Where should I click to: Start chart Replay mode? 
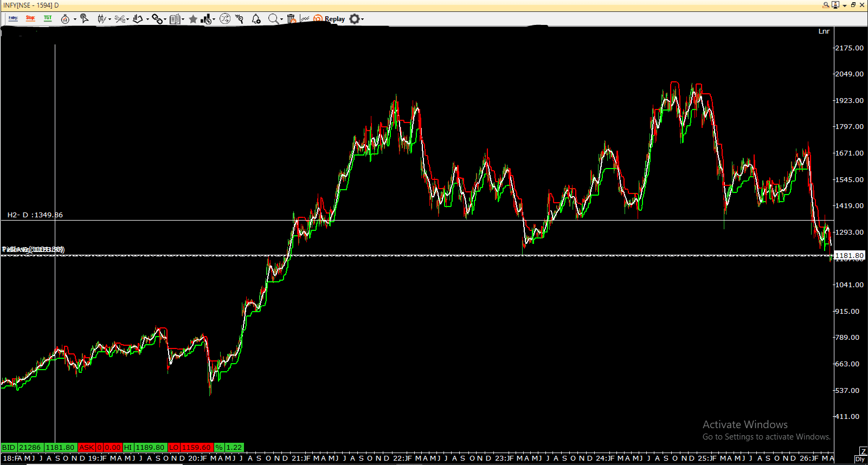coord(329,19)
